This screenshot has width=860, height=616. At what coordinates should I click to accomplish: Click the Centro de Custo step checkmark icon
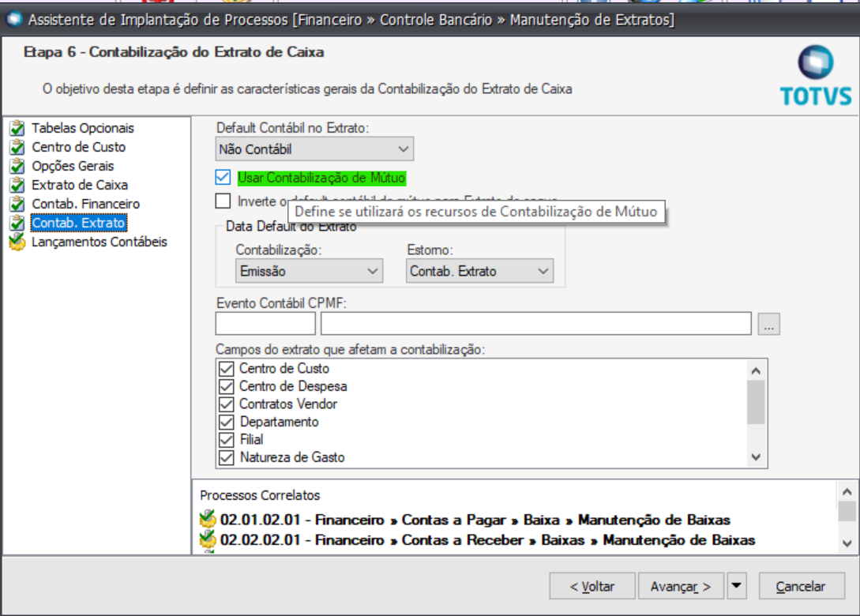17,147
